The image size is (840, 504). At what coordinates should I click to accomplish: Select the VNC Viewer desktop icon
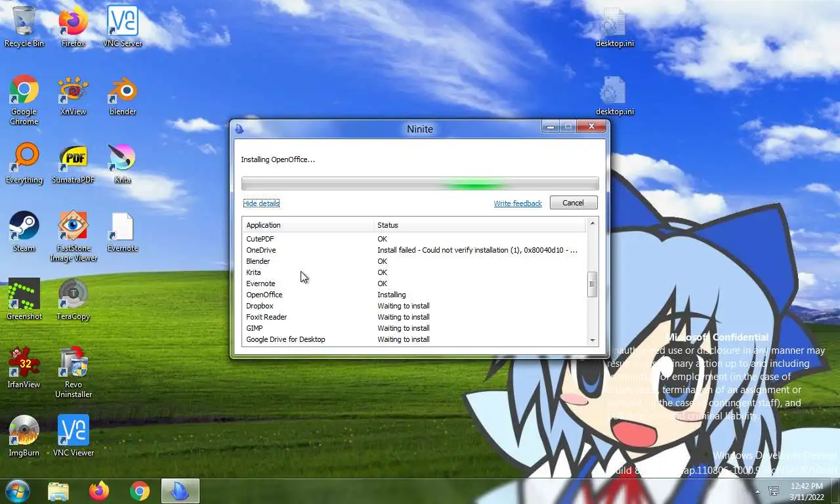pyautogui.click(x=73, y=436)
